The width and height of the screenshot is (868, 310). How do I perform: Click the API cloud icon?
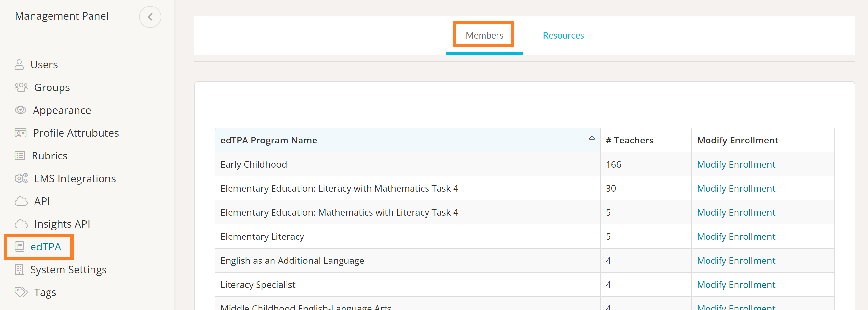(x=21, y=201)
